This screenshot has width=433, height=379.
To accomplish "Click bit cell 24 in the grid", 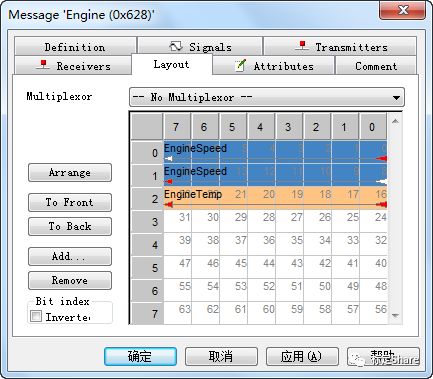I will click(x=374, y=221).
